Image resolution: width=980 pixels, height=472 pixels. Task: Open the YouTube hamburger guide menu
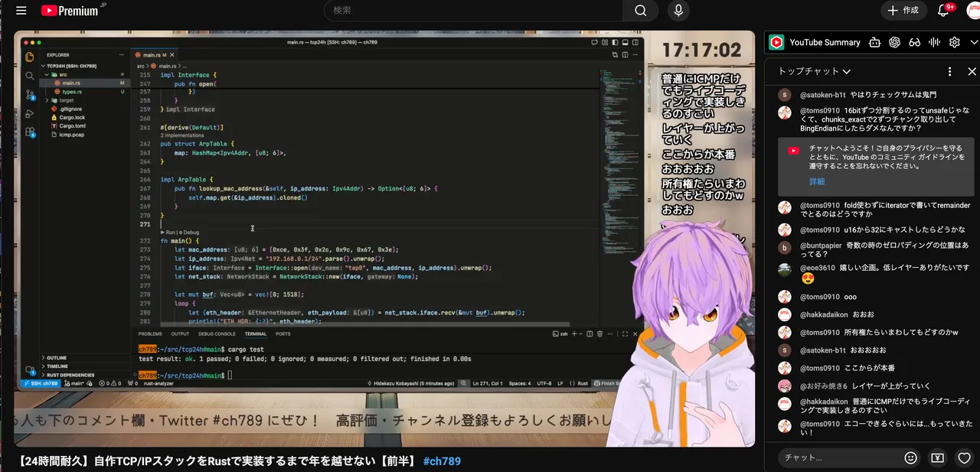tap(21, 11)
